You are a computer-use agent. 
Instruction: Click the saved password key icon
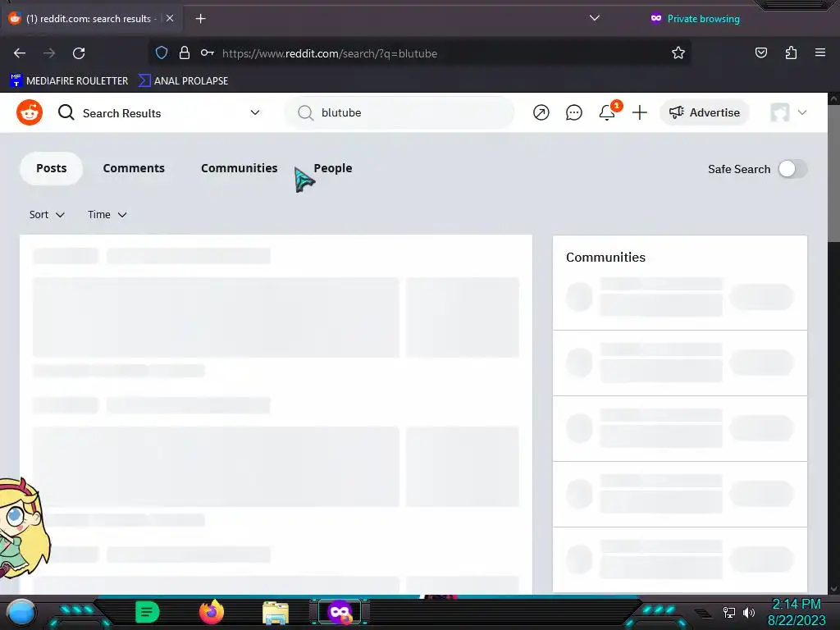click(x=208, y=53)
